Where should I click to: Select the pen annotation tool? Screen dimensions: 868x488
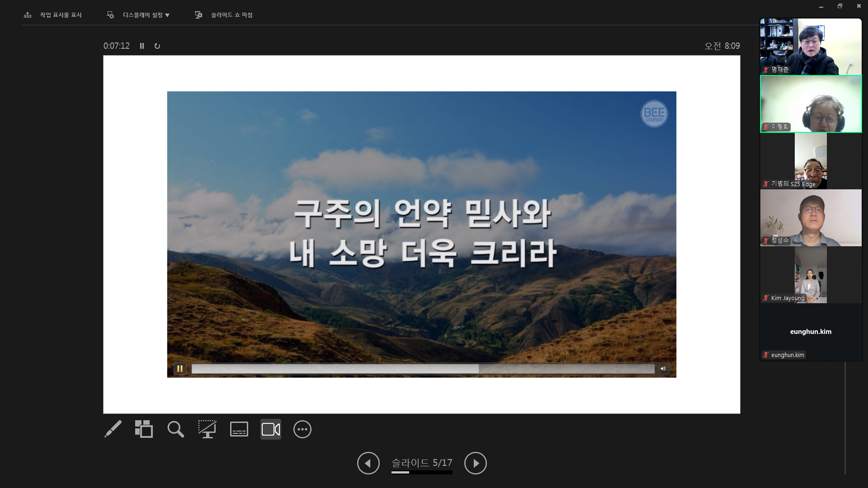[113, 429]
